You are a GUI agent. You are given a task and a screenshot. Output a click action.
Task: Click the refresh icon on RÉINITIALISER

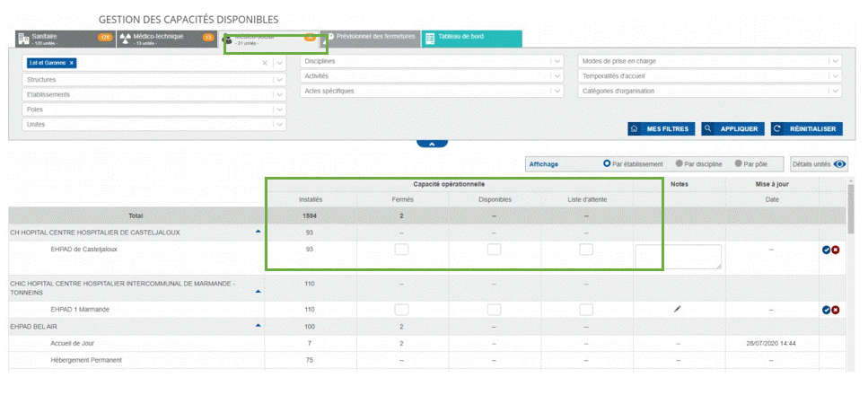777,128
